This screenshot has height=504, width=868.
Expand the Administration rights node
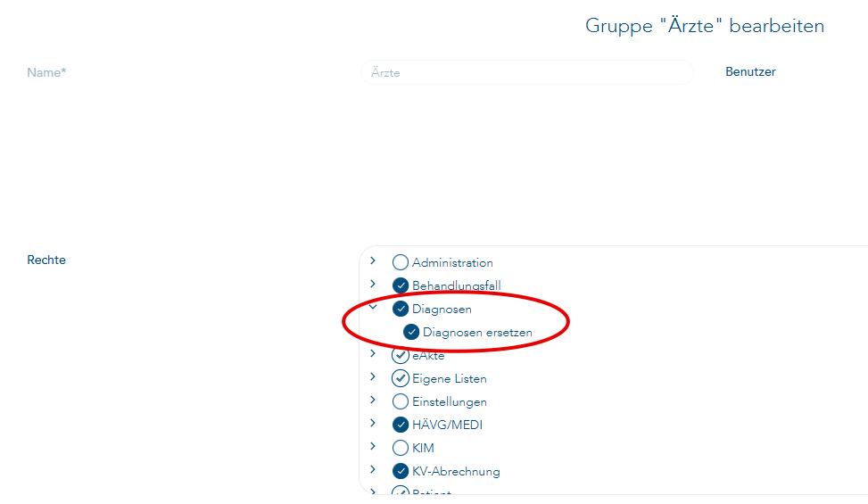tap(373, 262)
